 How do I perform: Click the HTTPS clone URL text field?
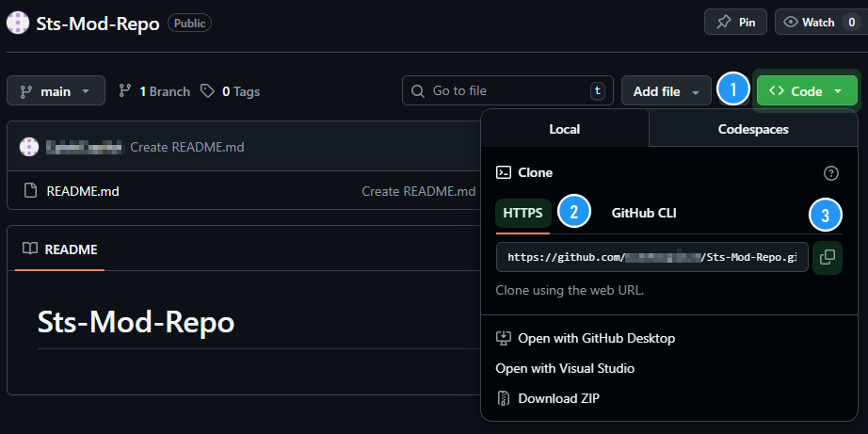[x=652, y=257]
